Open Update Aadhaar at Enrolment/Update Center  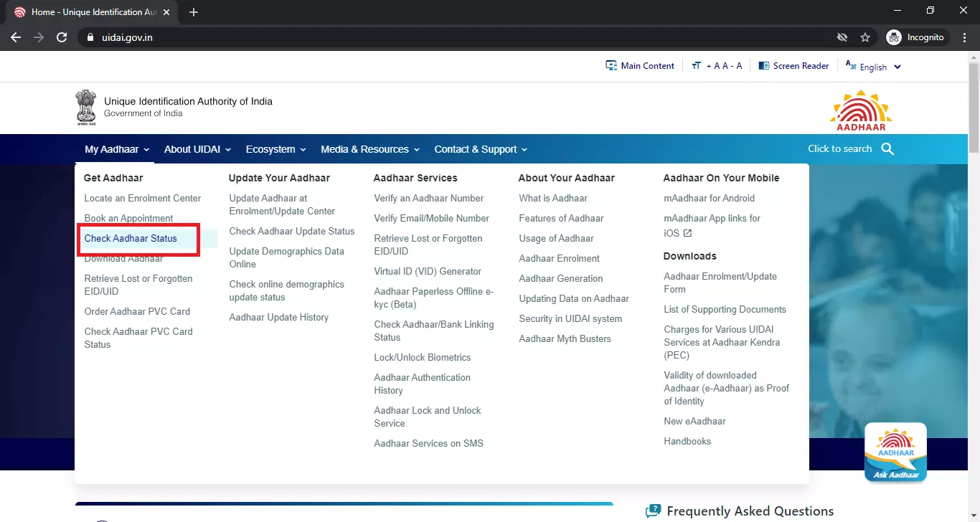coord(282,204)
